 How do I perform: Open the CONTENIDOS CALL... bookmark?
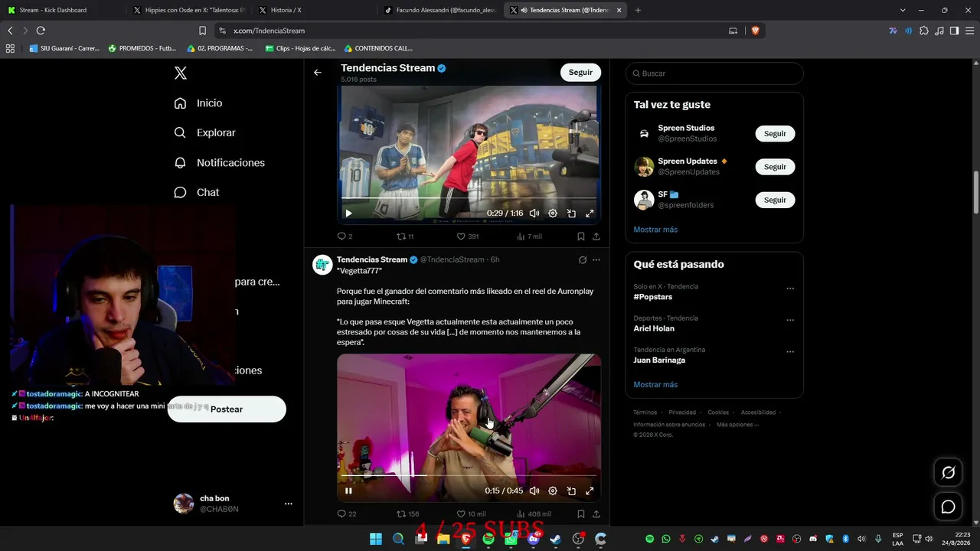point(378,48)
